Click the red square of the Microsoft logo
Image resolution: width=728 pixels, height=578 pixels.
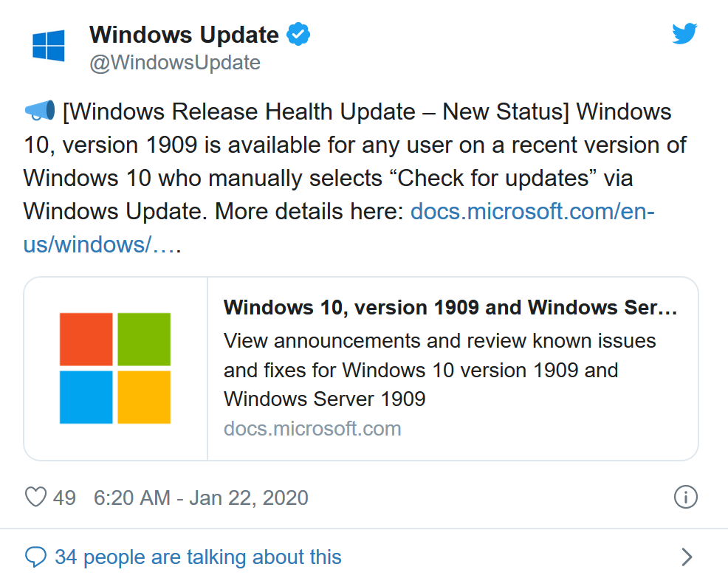coord(86,340)
